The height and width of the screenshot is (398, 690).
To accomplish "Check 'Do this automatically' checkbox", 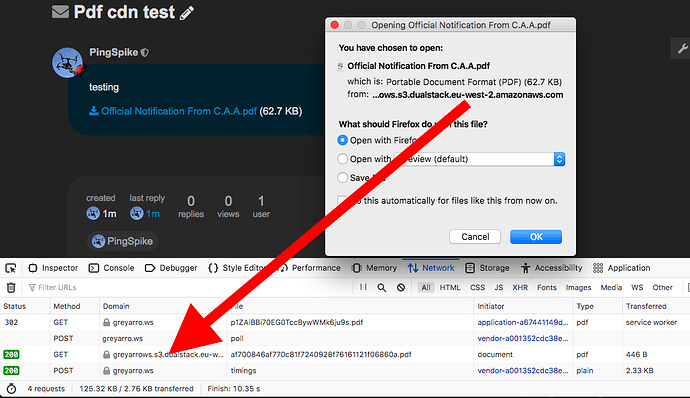I will 341,200.
